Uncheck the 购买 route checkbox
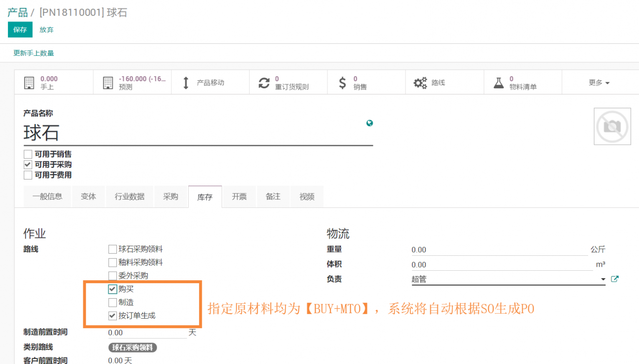The width and height of the screenshot is (639, 364). [x=112, y=289]
